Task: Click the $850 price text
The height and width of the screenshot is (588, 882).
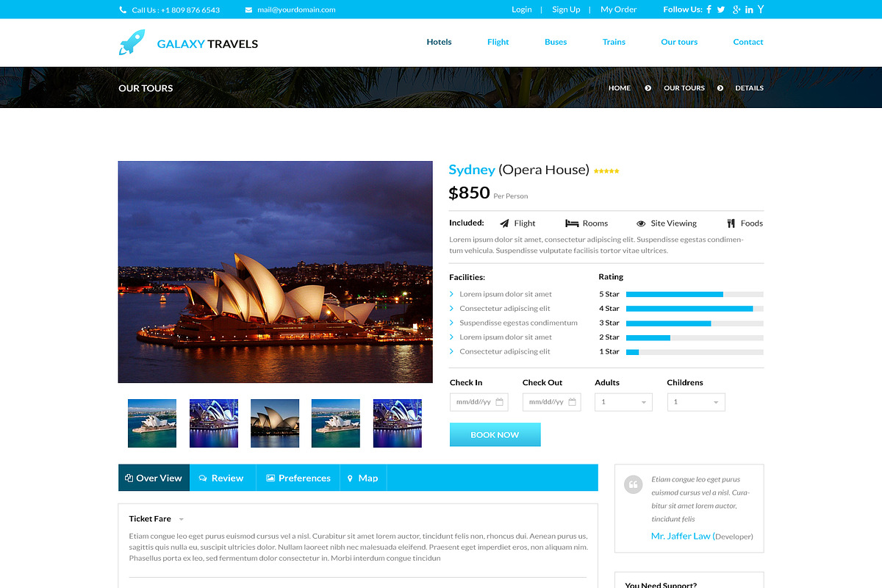Action: pyautogui.click(x=469, y=193)
